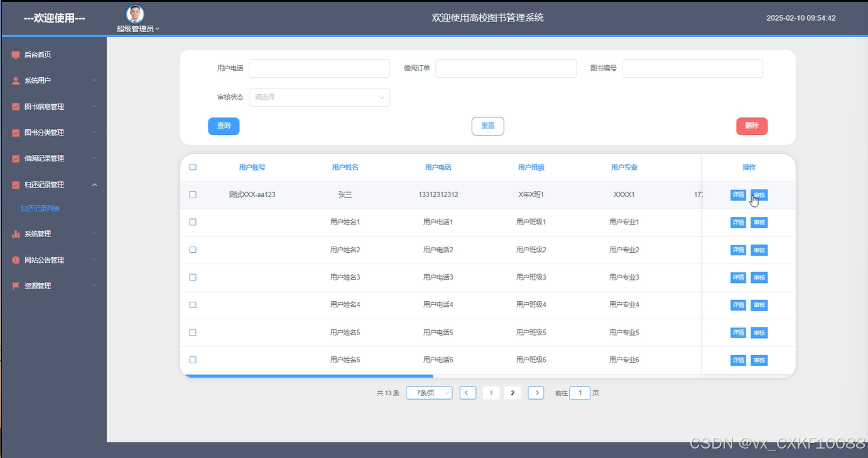
Task: Open the 7条/页 page size dropdown
Action: [429, 393]
